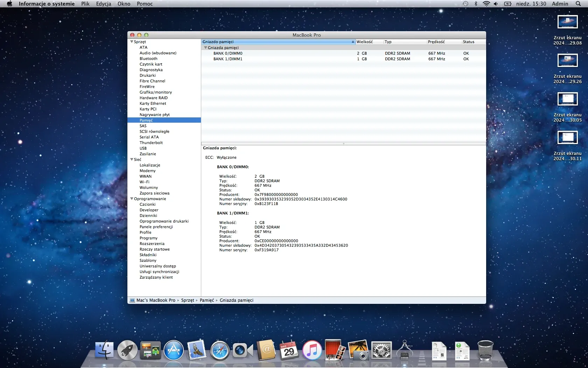Select Rozszerzenia in sidebar
Image resolution: width=588 pixels, height=368 pixels.
152,244
